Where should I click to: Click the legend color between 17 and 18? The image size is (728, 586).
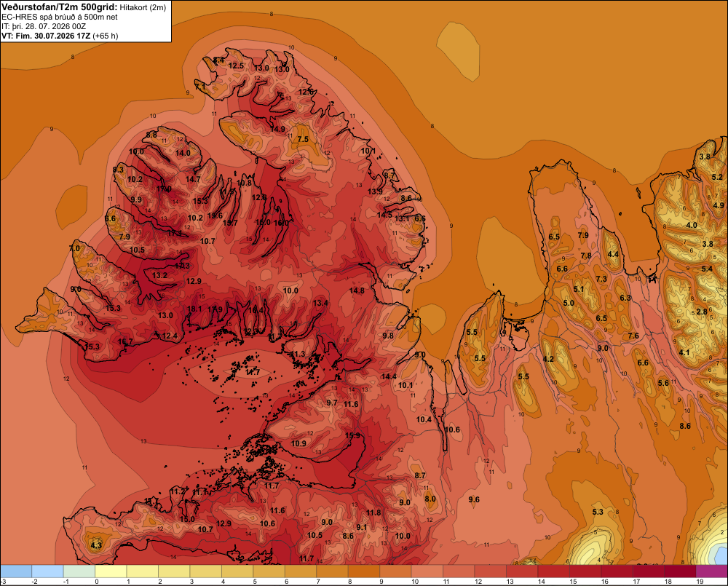click(649, 571)
